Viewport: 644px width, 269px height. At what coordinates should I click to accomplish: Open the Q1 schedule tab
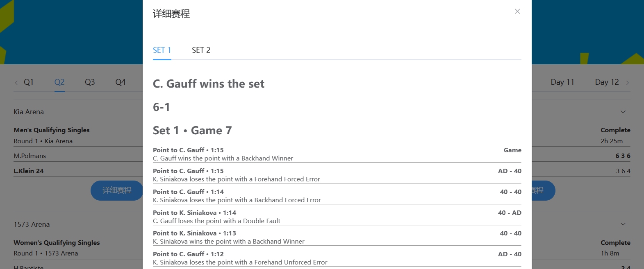point(29,82)
